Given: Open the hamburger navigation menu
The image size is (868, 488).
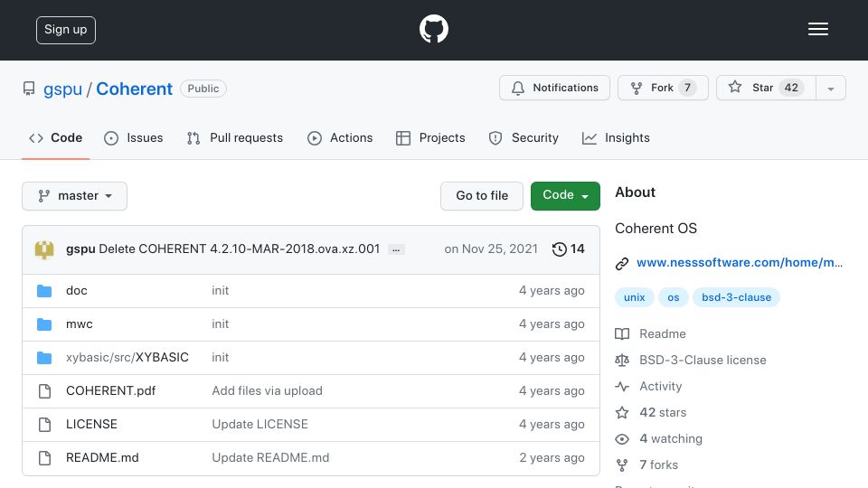Looking at the screenshot, I should (x=817, y=29).
